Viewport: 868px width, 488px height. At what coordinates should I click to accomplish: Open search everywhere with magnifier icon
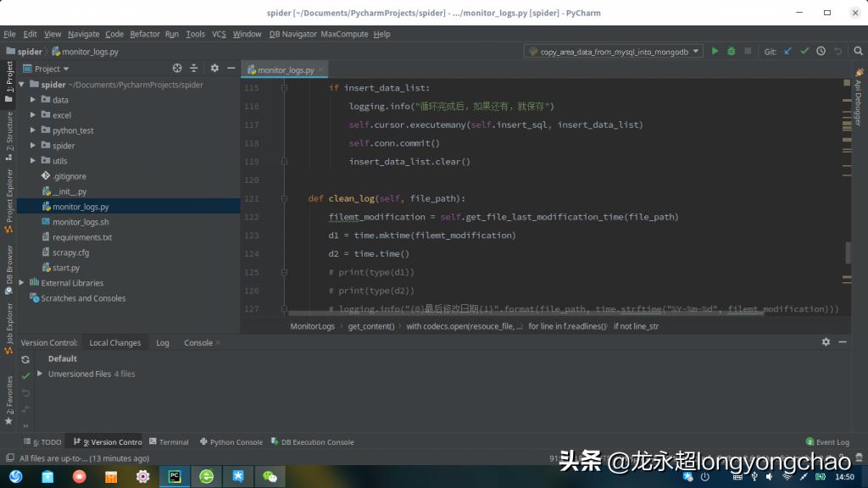click(x=857, y=51)
